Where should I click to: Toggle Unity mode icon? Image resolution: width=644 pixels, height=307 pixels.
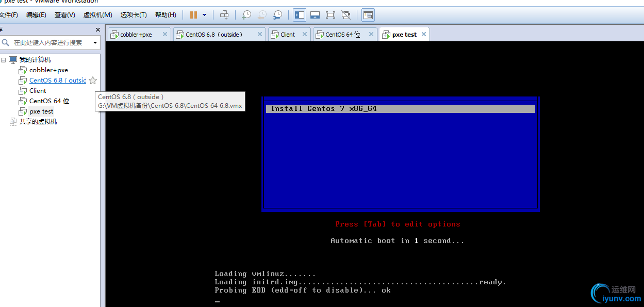346,15
